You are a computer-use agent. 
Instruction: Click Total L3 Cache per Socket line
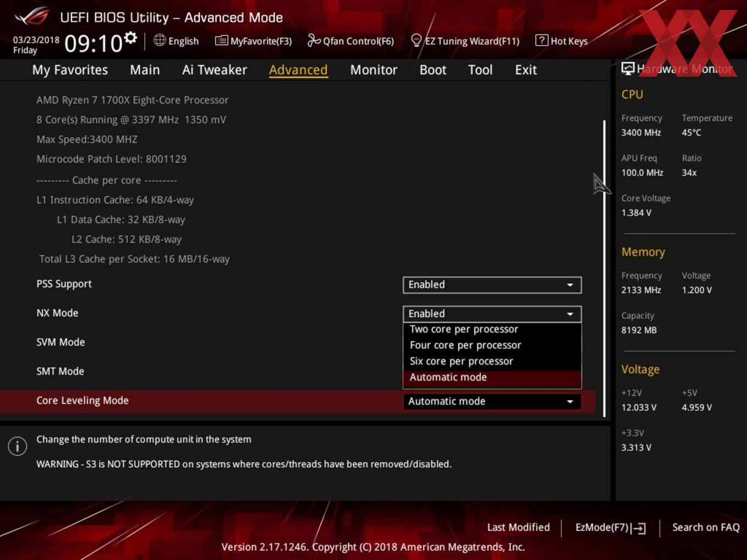point(135,259)
